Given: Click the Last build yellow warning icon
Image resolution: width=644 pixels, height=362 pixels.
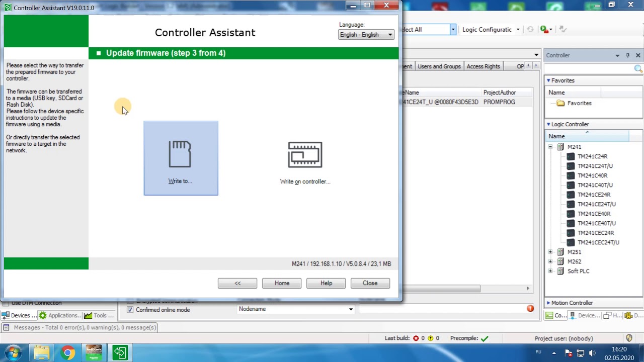Looking at the screenshot, I should click(430, 338).
